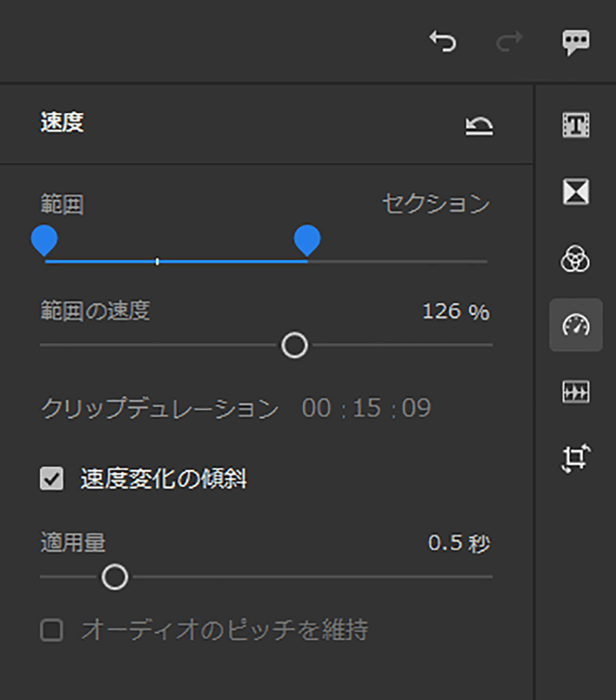Enable オーディオのピッチを維持 checkbox
This screenshot has width=616, height=700.
pos(52,630)
